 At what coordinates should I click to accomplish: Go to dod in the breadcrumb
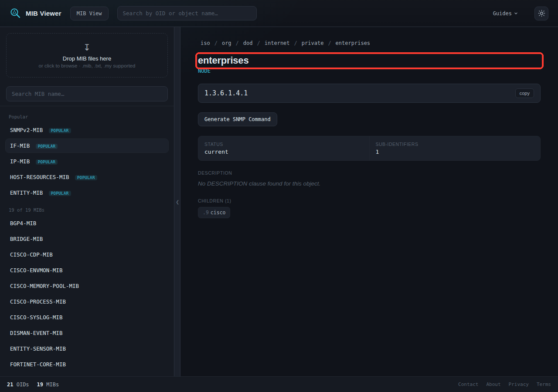[248, 43]
